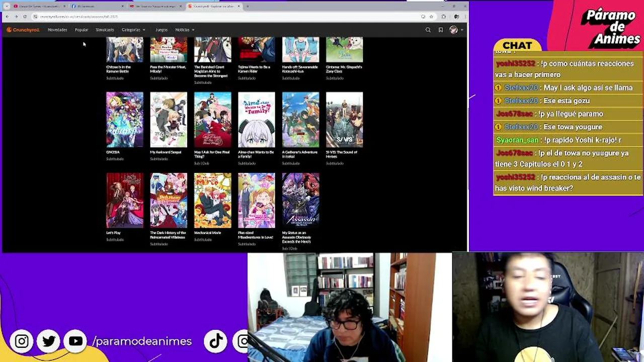The image size is (644, 362).
Task: Open A Gatherer's Adventure in Isekai poster
Action: click(x=300, y=120)
